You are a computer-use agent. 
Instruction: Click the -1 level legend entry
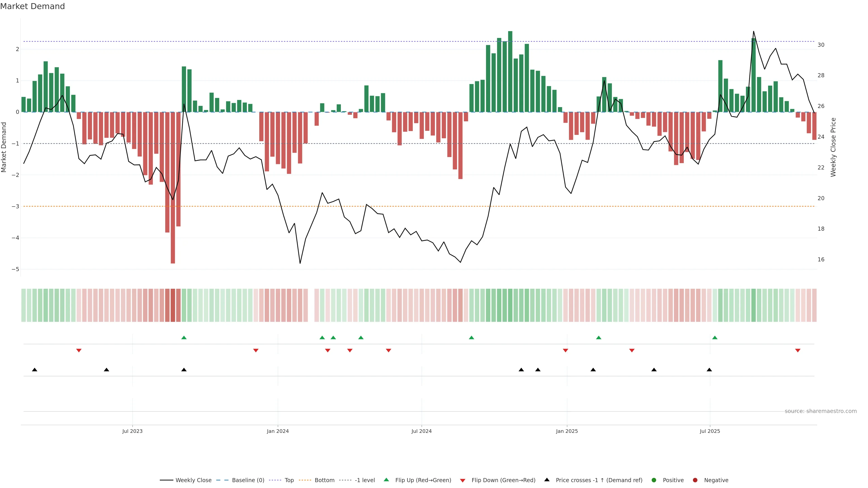click(365, 480)
